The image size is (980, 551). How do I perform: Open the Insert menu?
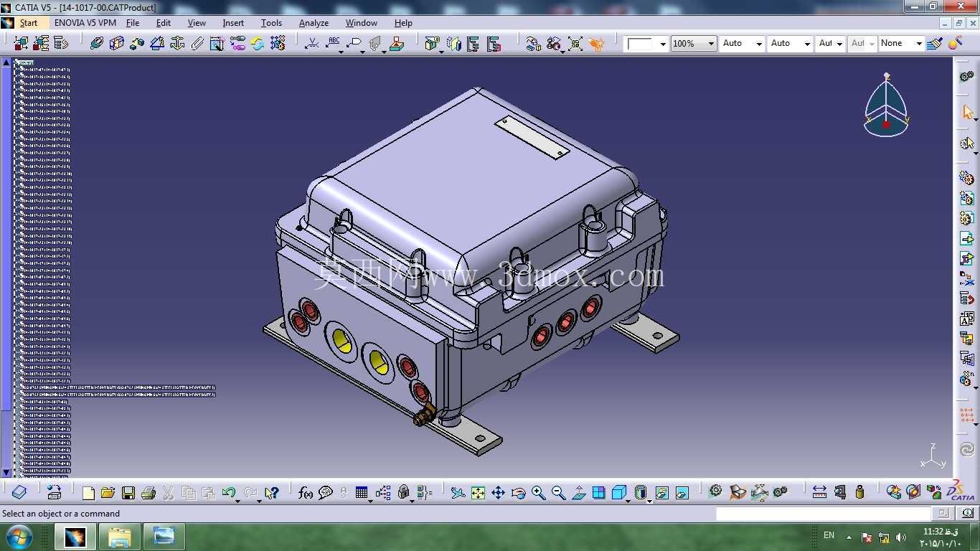coord(233,23)
